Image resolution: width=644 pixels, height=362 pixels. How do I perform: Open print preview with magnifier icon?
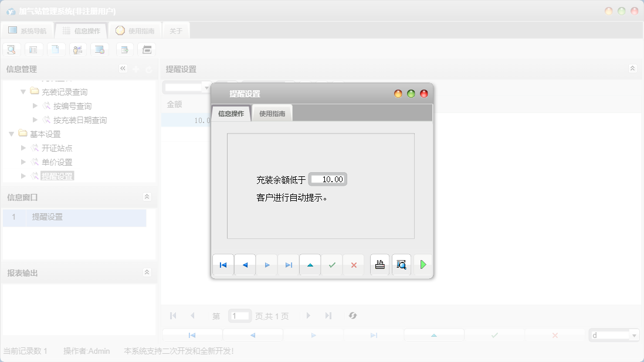[x=401, y=265]
